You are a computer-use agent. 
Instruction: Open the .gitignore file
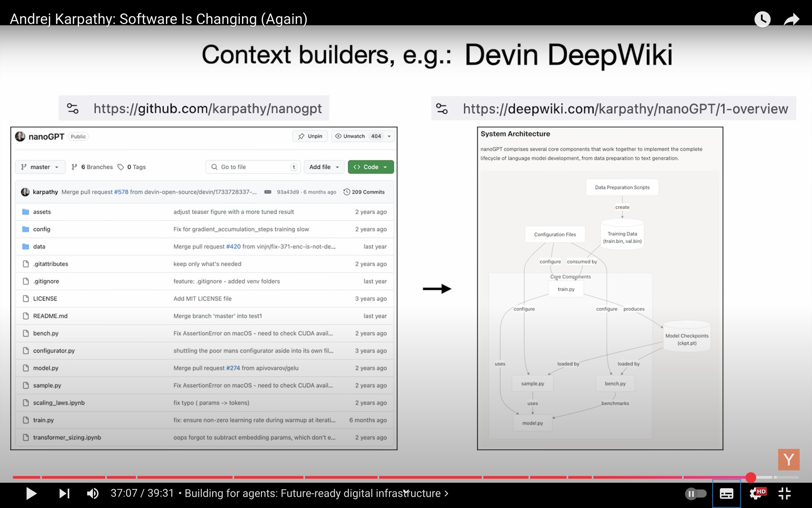point(46,281)
